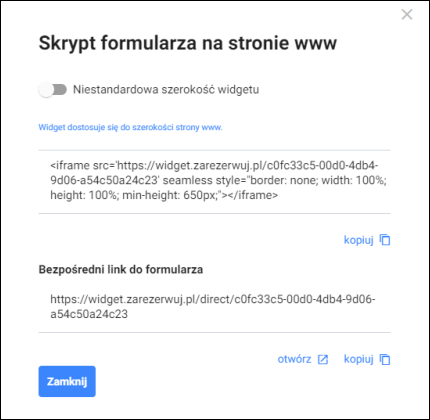Click the open-in-new-tab icon next to otwórz
The width and height of the screenshot is (430, 420).
coord(323,359)
